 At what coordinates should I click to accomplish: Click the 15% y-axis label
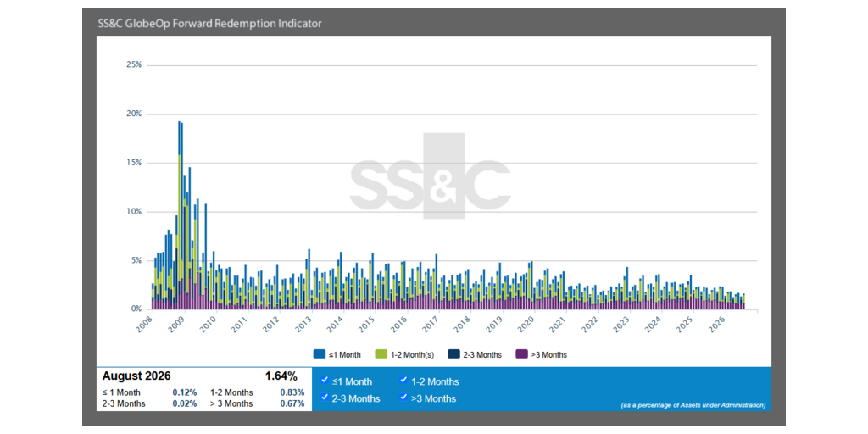(134, 163)
